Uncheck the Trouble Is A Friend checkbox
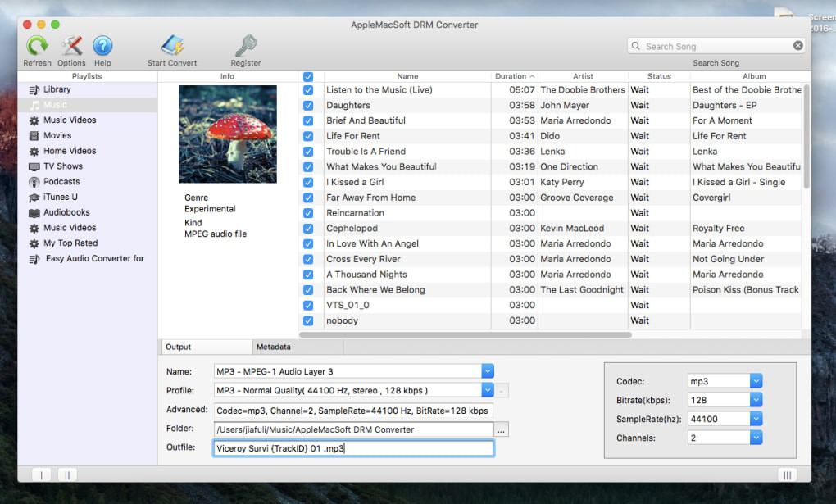The width and height of the screenshot is (836, 504). [x=308, y=152]
